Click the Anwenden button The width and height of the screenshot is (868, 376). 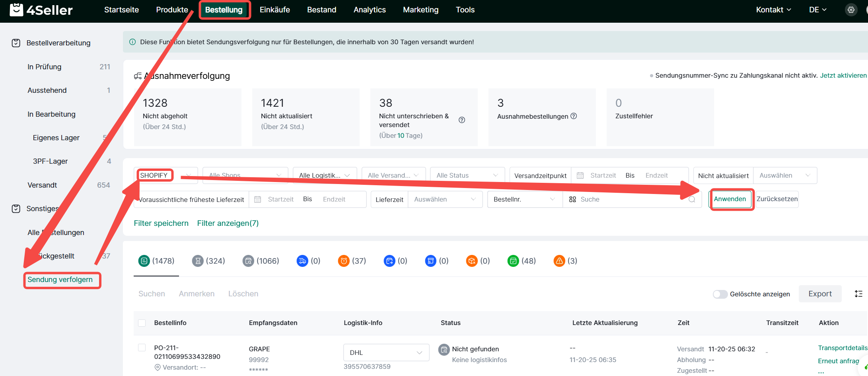pos(730,199)
